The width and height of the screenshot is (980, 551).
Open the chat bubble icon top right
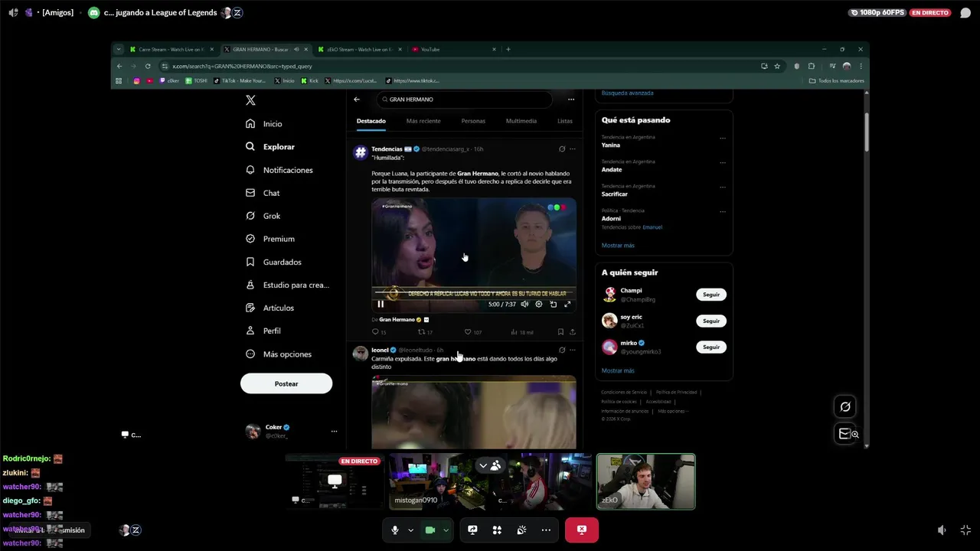pos(965,12)
